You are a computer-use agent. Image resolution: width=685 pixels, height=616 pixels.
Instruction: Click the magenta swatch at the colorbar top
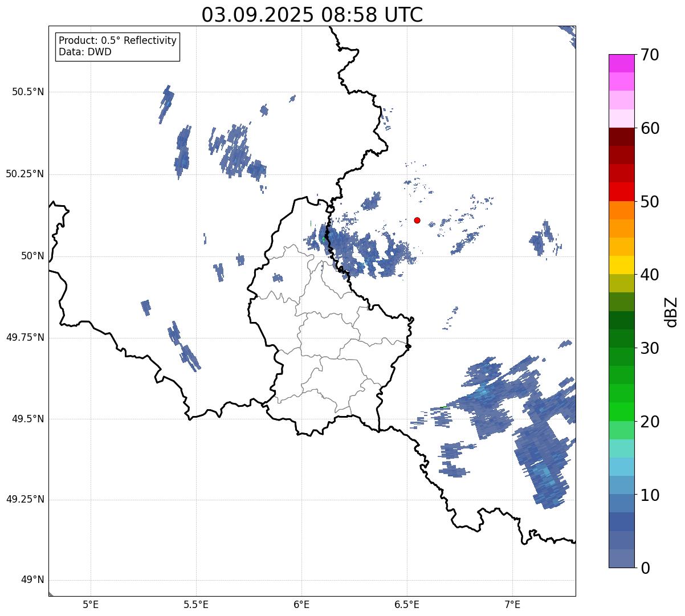click(x=622, y=63)
